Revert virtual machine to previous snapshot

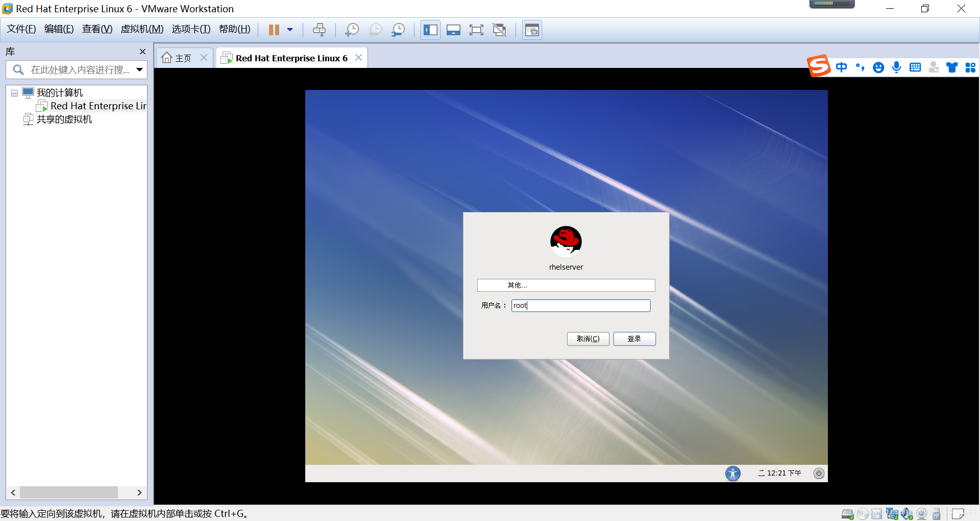375,30
